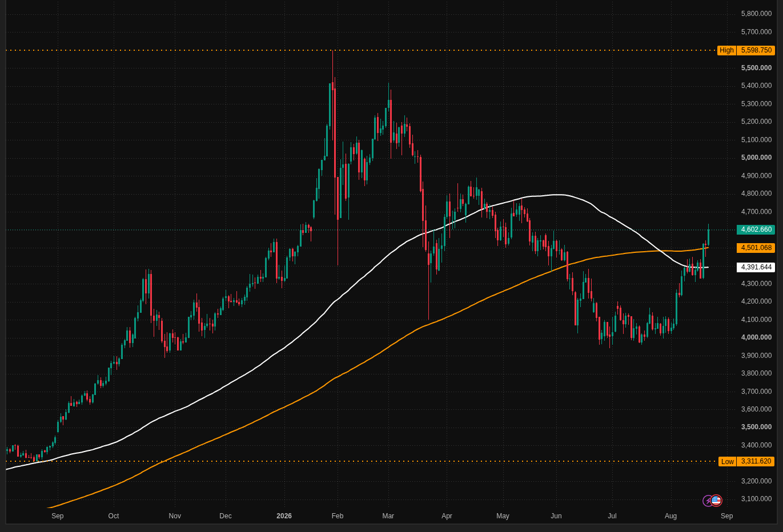Click the May label on time axis
Viewport: 783px width, 532px height.
pyautogui.click(x=503, y=516)
